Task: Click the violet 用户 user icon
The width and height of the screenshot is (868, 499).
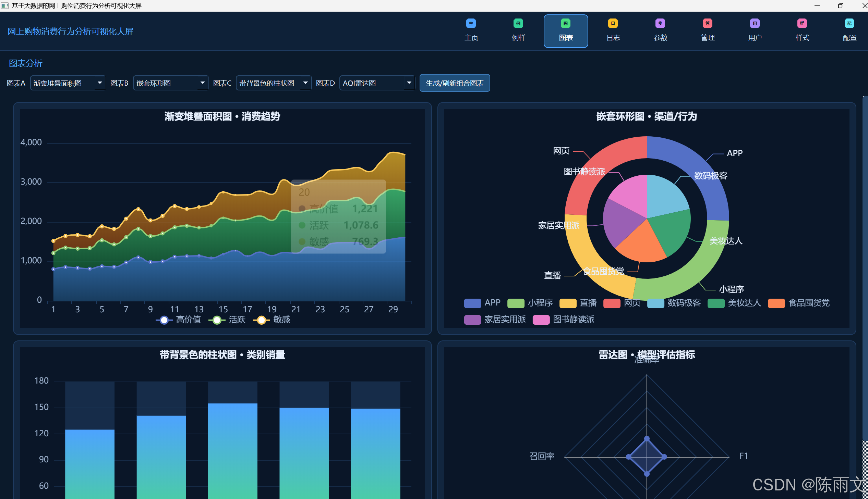Action: click(x=755, y=23)
